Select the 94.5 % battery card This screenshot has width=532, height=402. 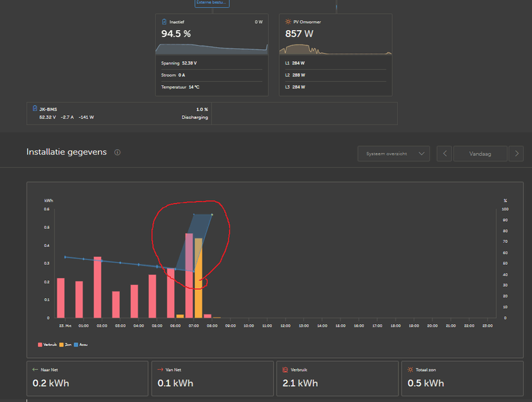(211, 55)
